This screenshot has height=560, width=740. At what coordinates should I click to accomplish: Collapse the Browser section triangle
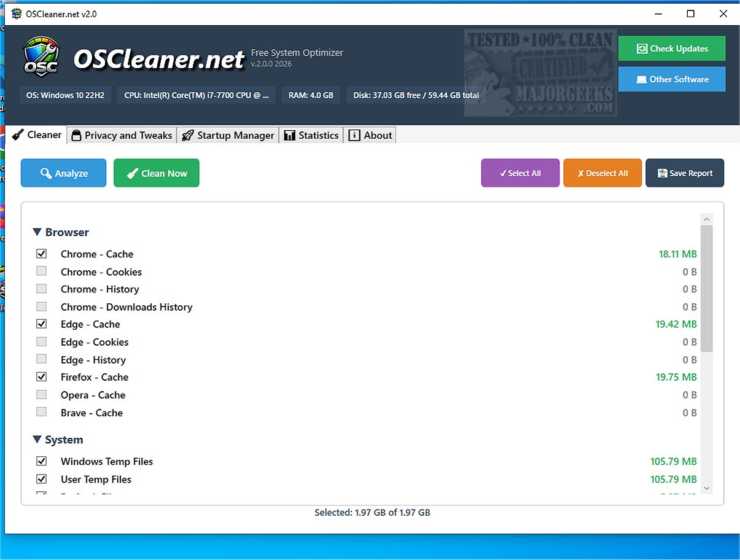tap(37, 232)
